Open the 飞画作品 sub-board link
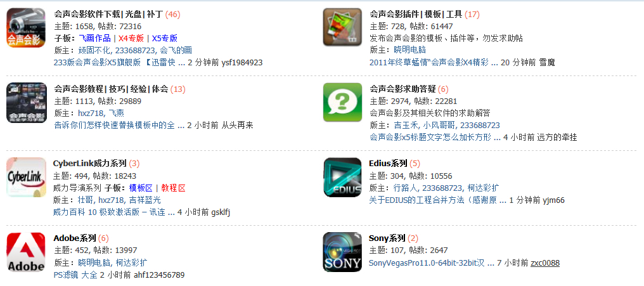This screenshot has height=286, width=644. 94,39
